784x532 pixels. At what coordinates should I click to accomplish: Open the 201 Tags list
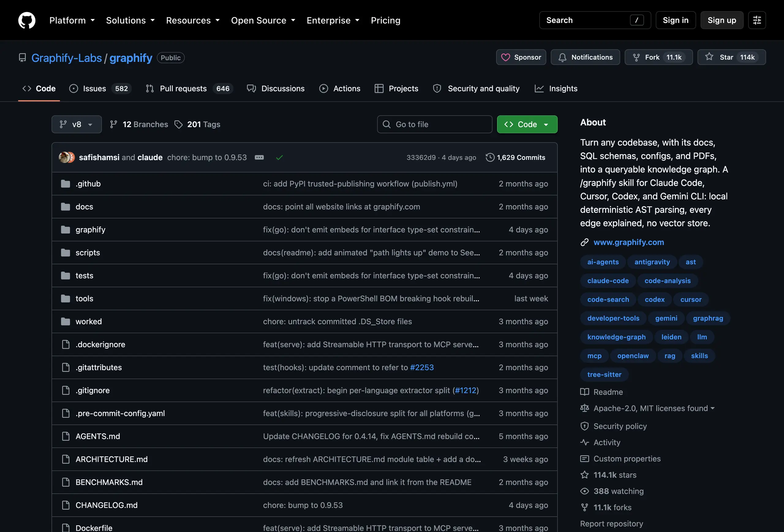click(197, 124)
